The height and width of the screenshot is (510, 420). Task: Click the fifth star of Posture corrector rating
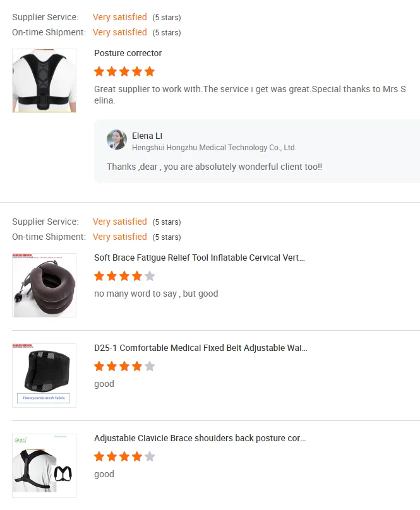coord(150,71)
